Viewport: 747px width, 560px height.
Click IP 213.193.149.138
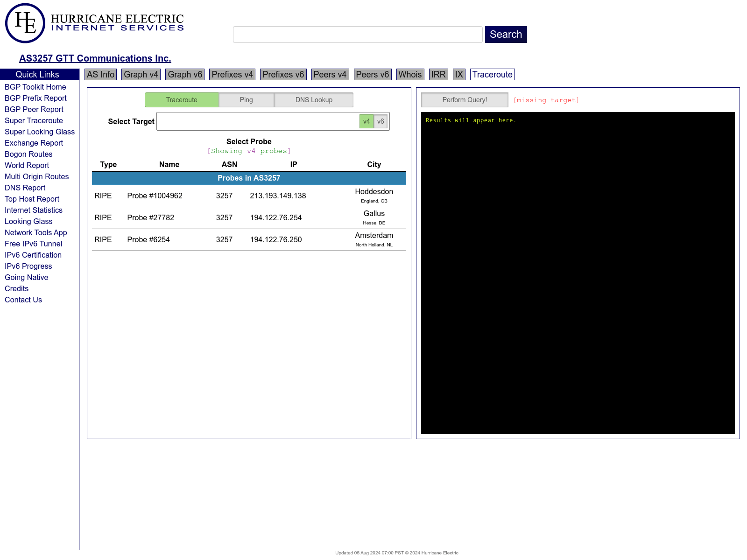click(x=278, y=196)
